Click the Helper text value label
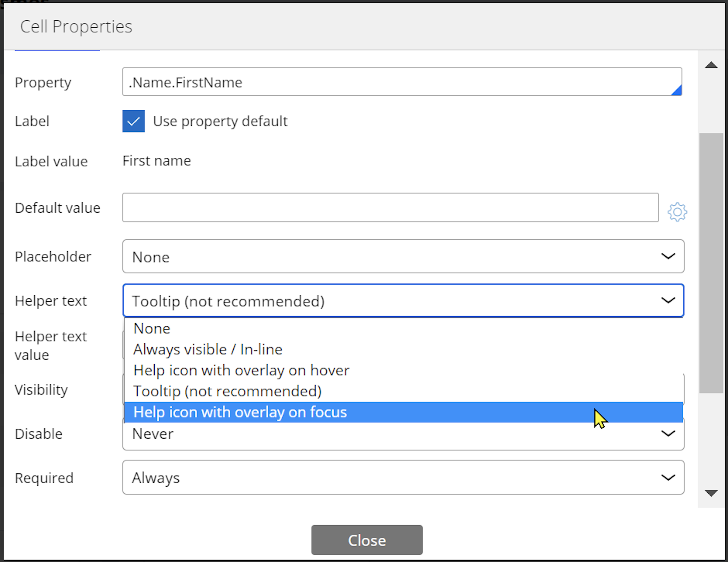 click(51, 346)
